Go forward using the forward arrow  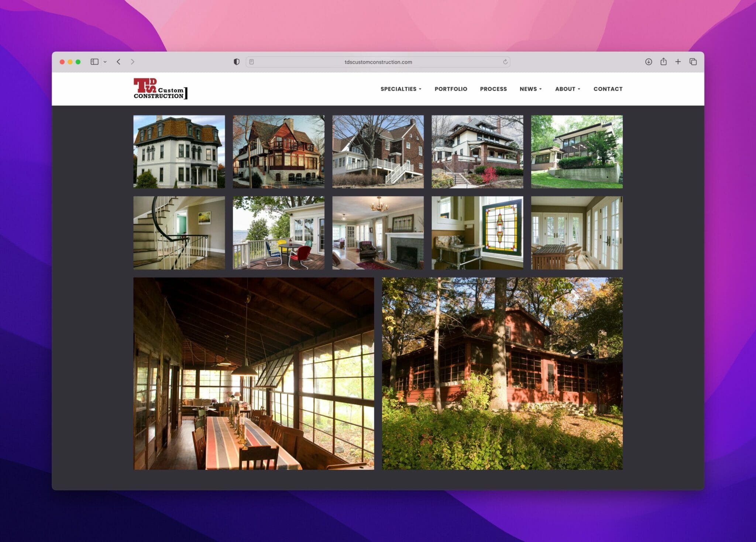(133, 62)
